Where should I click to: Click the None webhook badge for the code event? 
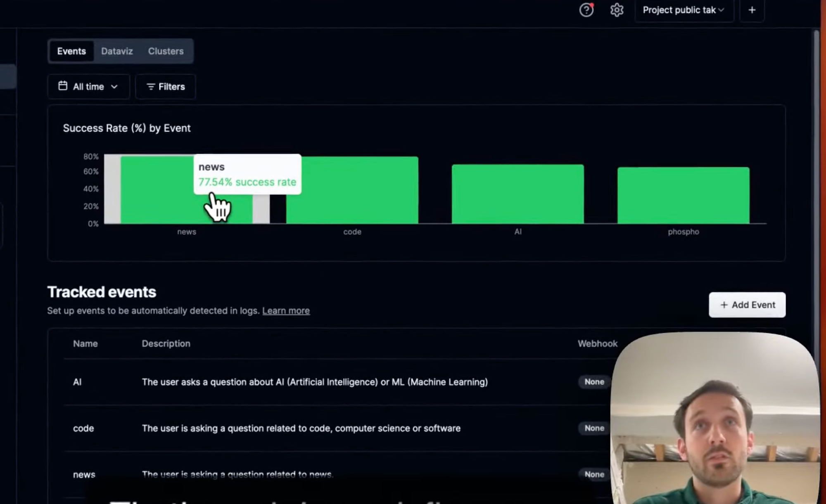click(593, 428)
